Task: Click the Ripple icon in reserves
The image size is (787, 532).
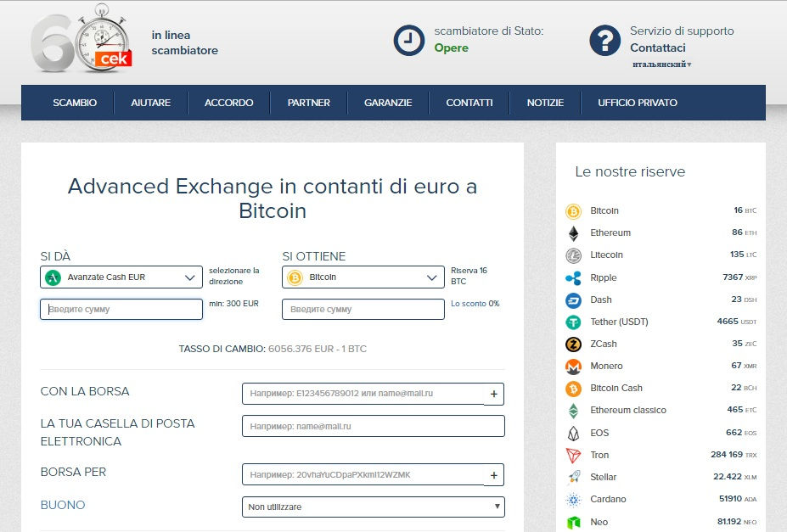Action: (573, 277)
